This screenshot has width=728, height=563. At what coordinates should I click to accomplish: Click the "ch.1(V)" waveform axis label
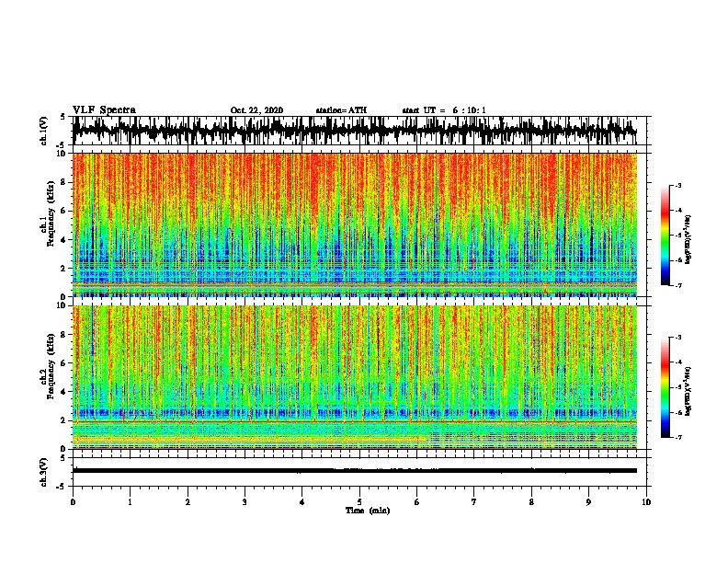point(44,131)
